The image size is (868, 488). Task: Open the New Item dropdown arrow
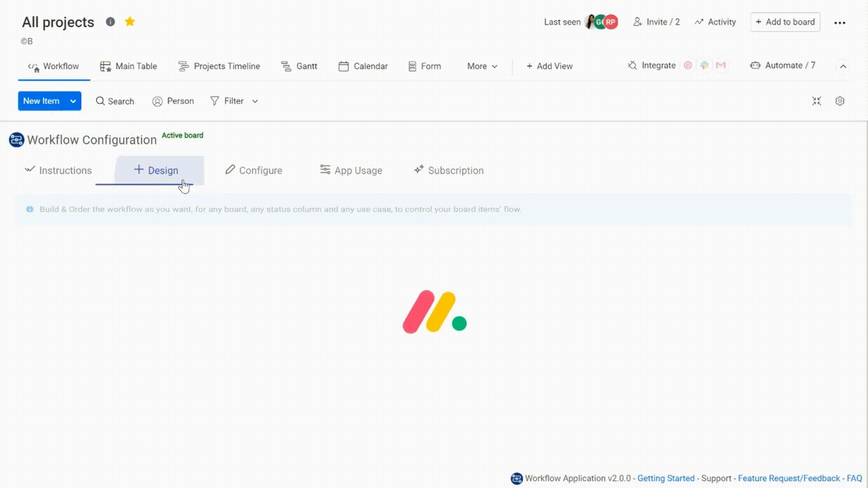pyautogui.click(x=73, y=101)
